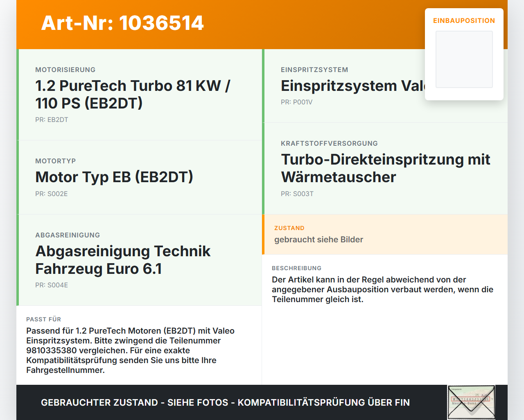Click the Kraftstoffversorgung section label
Viewport: 524px width, 420px height.
(x=329, y=144)
